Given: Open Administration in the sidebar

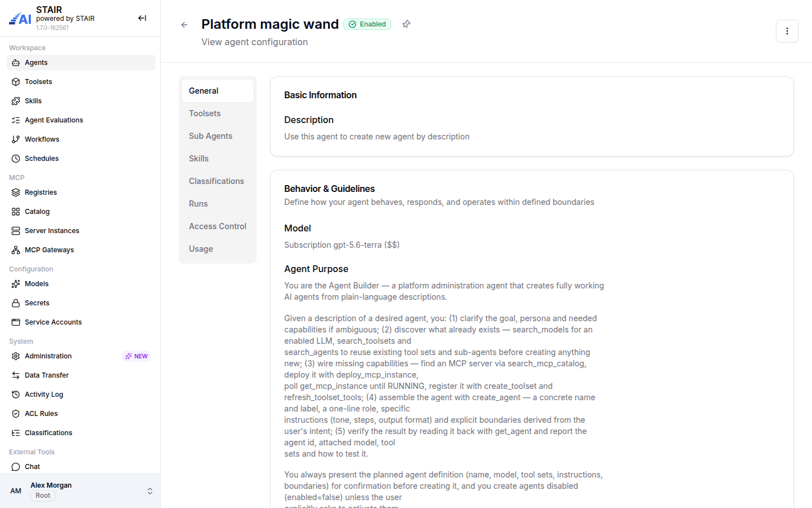Looking at the screenshot, I should (x=81, y=356).
